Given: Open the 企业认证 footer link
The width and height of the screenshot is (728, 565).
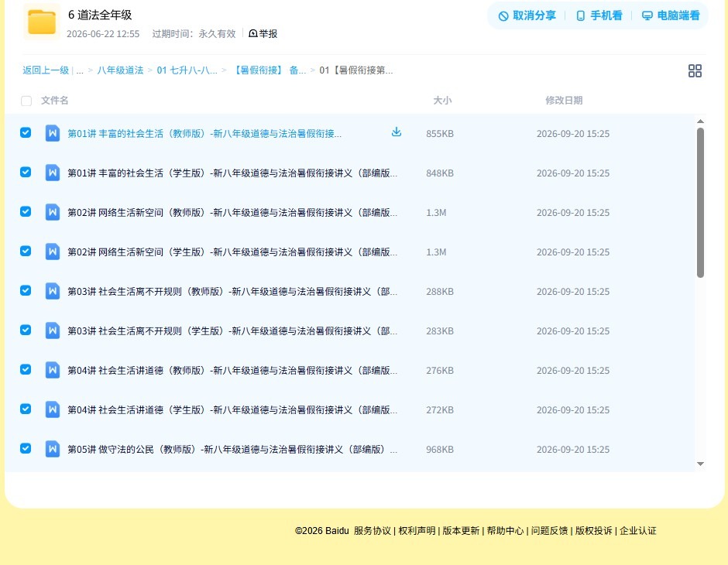Looking at the screenshot, I should [x=638, y=530].
